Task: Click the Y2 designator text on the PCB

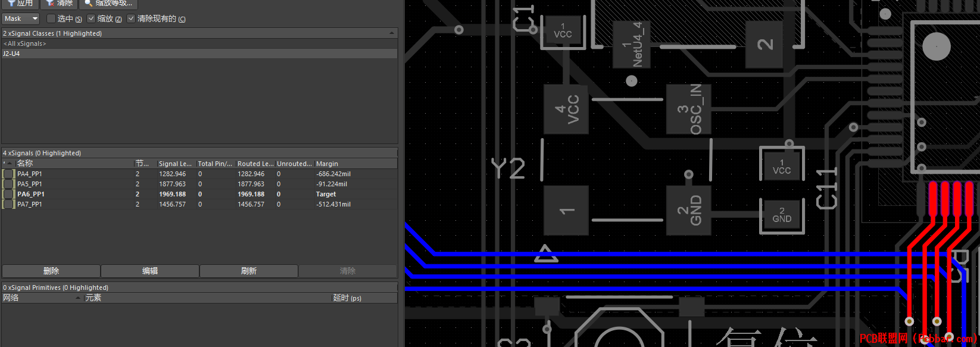Action: click(508, 168)
